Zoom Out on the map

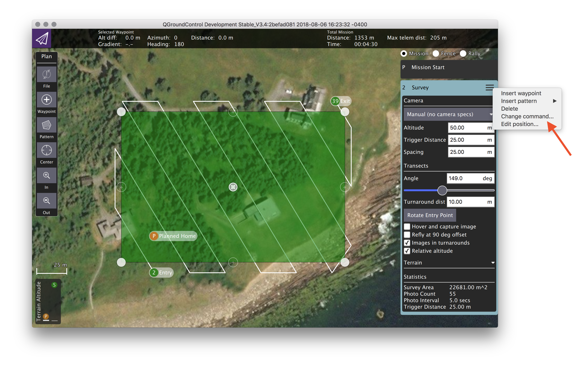(46, 201)
